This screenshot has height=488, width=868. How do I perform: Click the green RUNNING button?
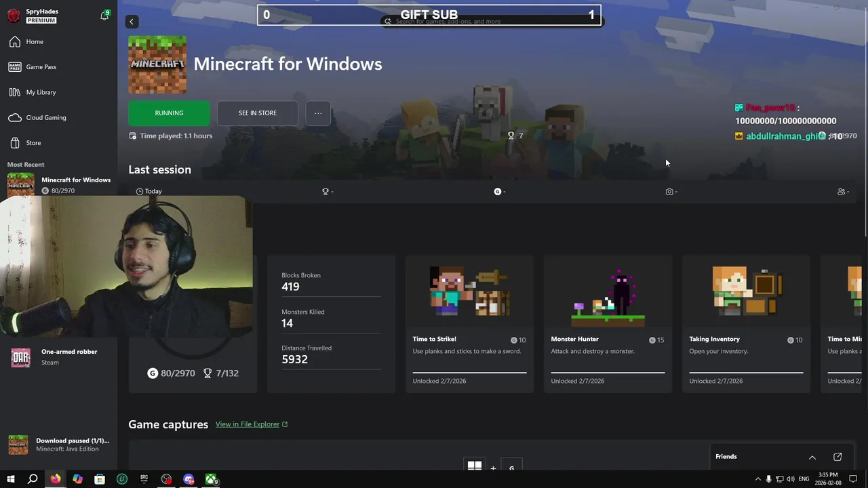pos(169,113)
